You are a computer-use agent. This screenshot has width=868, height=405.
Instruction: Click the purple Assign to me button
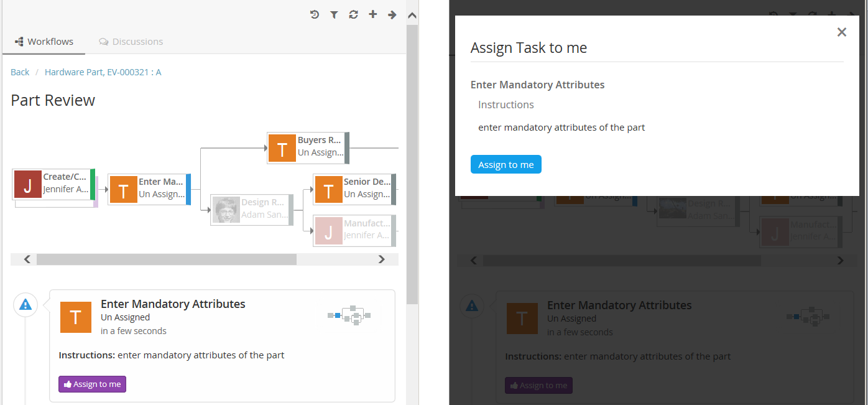tap(93, 384)
